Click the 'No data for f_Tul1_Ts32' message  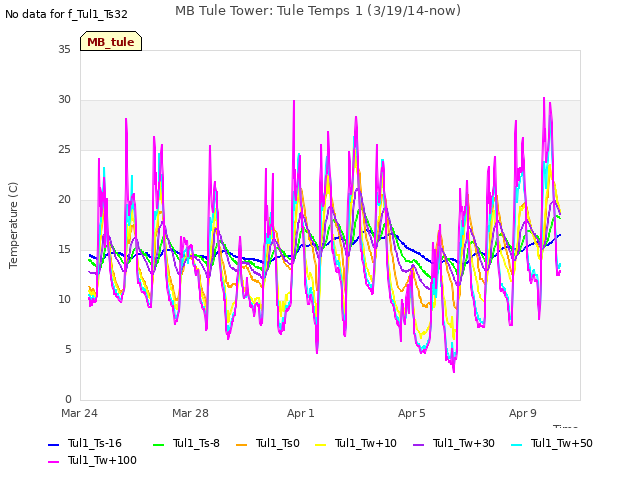pos(66,14)
